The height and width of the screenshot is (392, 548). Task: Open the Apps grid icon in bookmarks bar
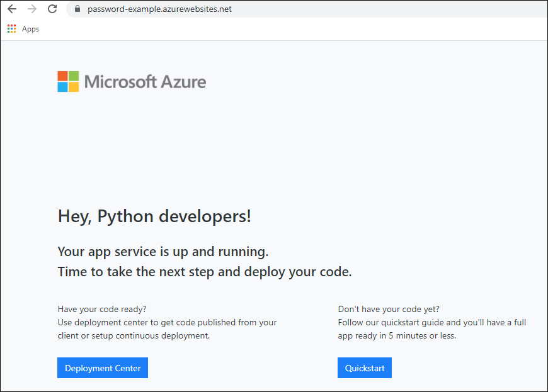tap(11, 28)
